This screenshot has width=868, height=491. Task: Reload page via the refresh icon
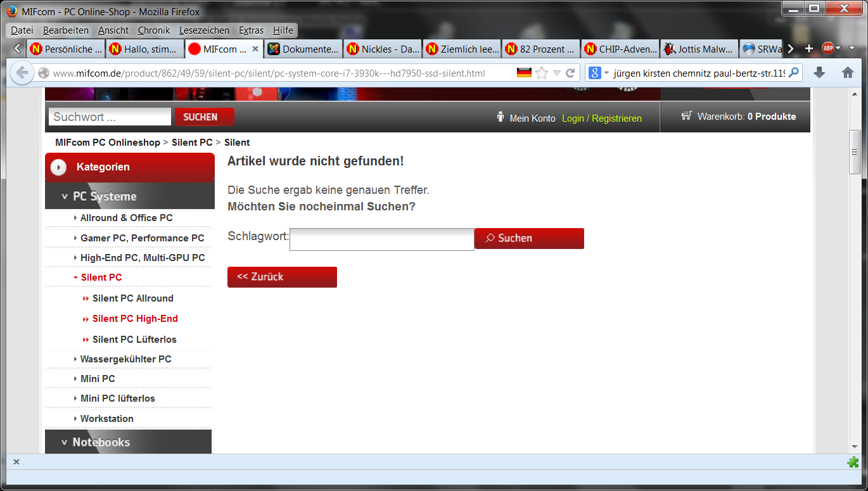tap(570, 73)
